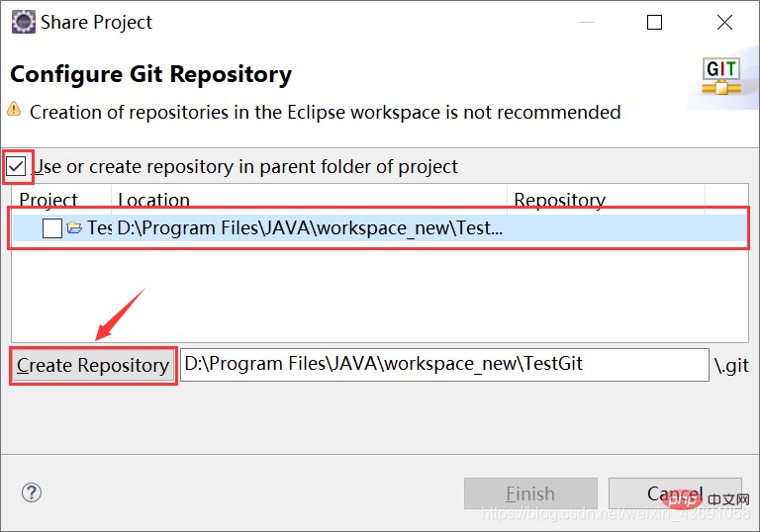Cancel the Share Project wizard
Viewport: 760px width, 532px height.
[x=675, y=493]
